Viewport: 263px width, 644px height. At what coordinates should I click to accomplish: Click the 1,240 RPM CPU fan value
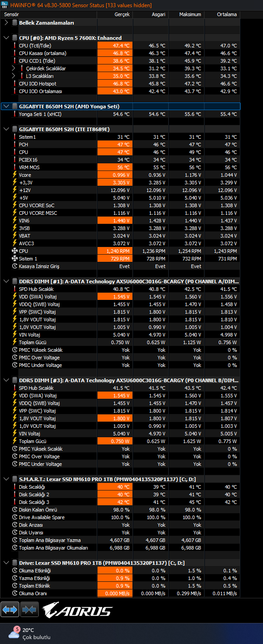click(115, 251)
